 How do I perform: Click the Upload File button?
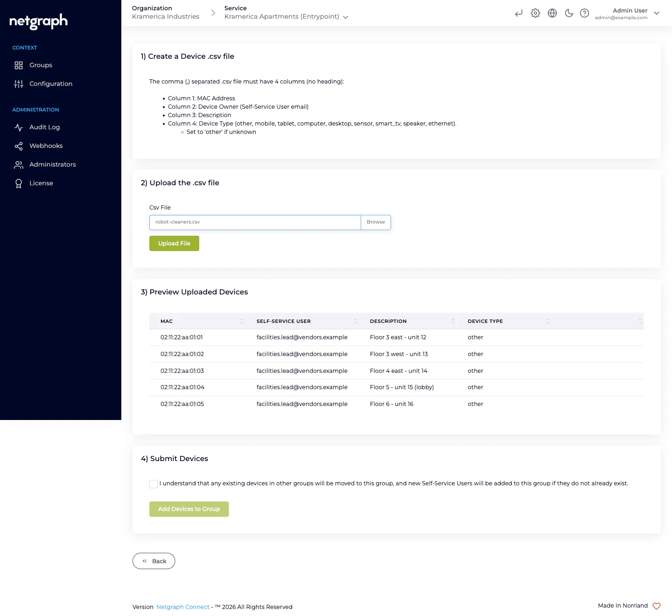click(174, 243)
